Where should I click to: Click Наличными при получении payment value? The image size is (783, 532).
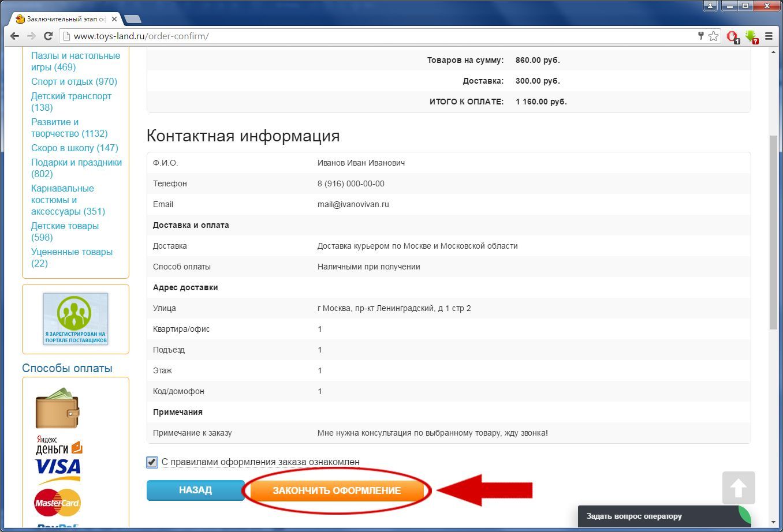tap(369, 267)
